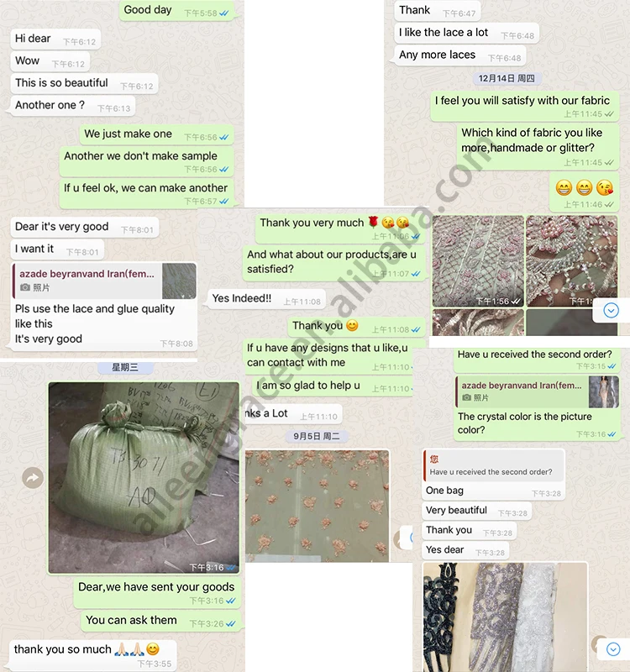Tap the quoted reply thumbnail of lace photo
630x672 pixels.
tap(179, 281)
